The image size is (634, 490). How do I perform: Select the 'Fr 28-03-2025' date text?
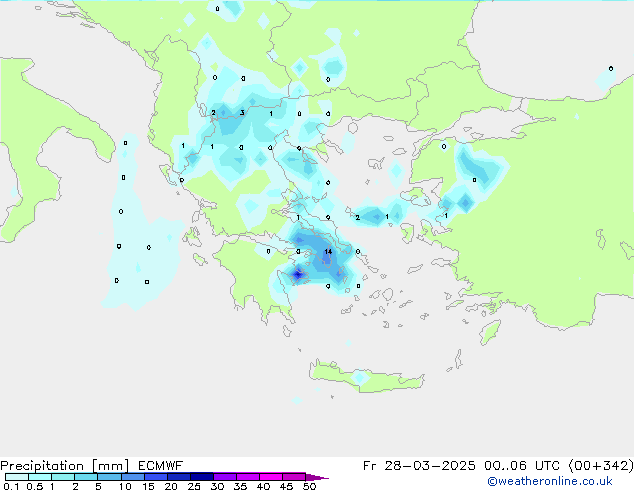click(x=419, y=466)
